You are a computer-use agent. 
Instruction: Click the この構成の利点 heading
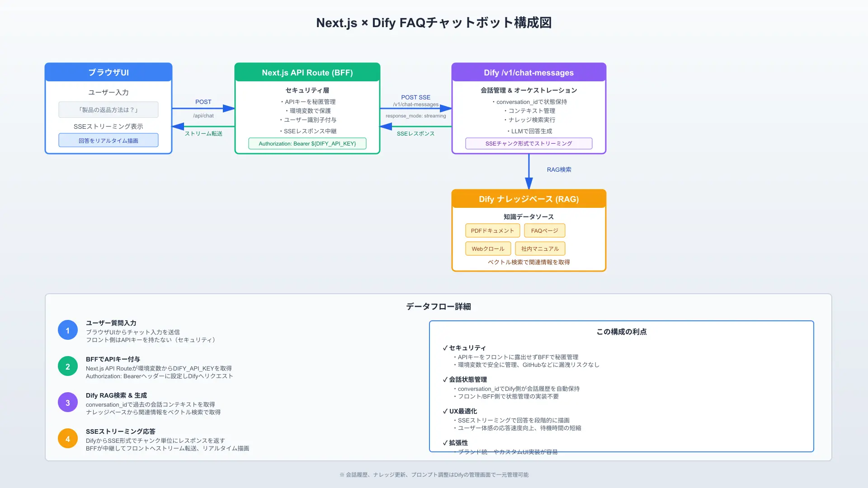coord(622,332)
